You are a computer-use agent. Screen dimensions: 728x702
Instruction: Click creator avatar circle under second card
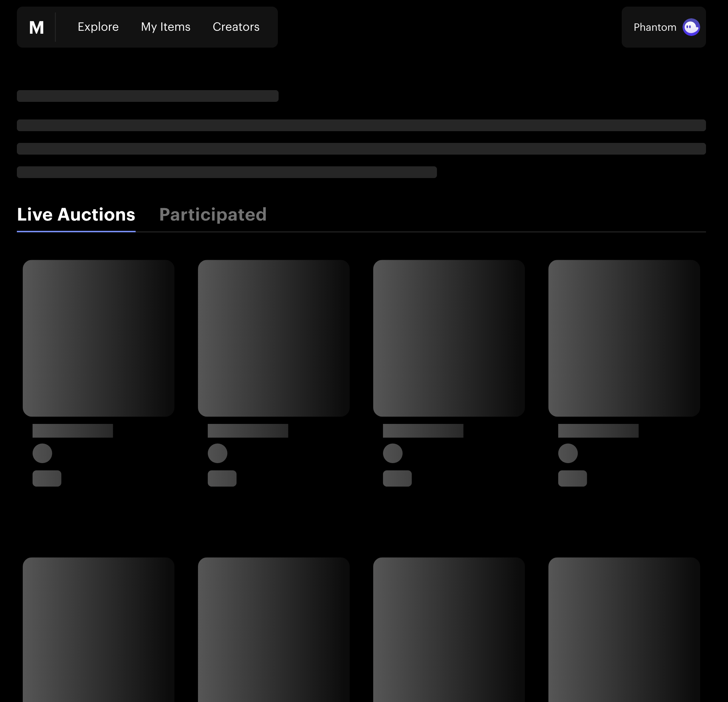point(218,453)
